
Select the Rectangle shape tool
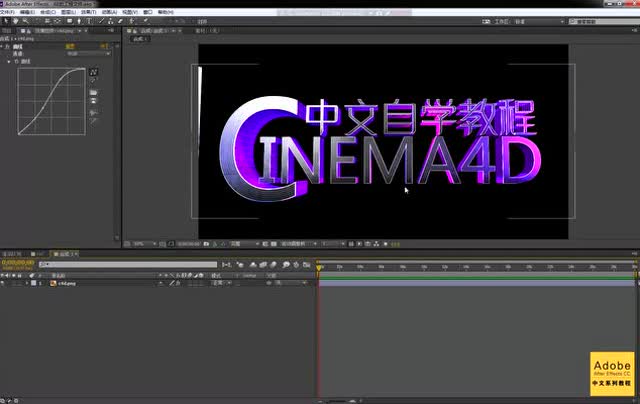tap(70, 21)
